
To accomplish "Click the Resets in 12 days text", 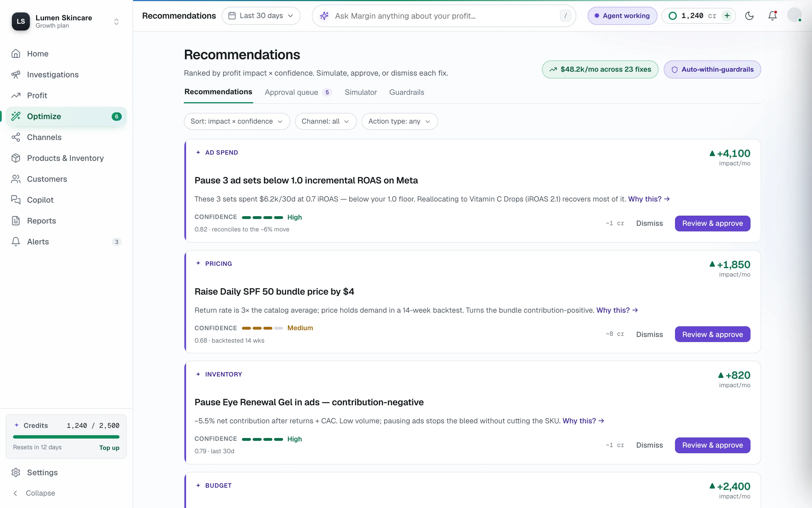I will [37, 447].
